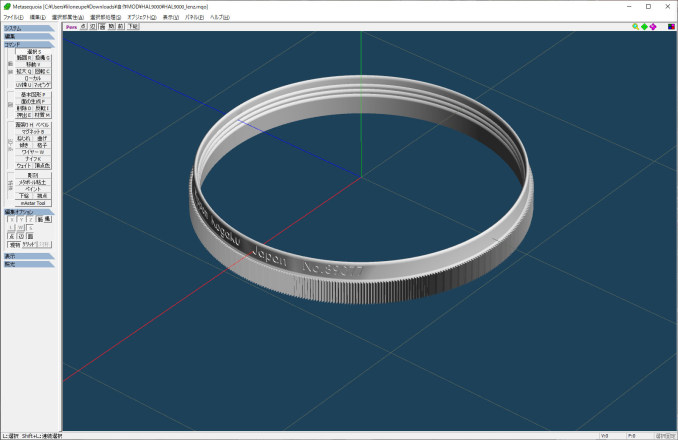This screenshot has width=678, height=440.
Task: Click the Pers projection label
Action: point(70,27)
